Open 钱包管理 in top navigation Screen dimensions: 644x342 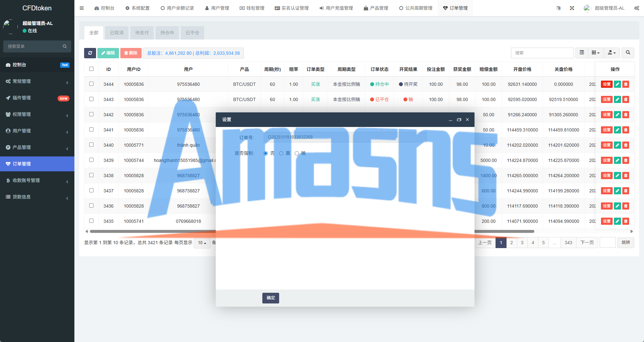pos(252,8)
